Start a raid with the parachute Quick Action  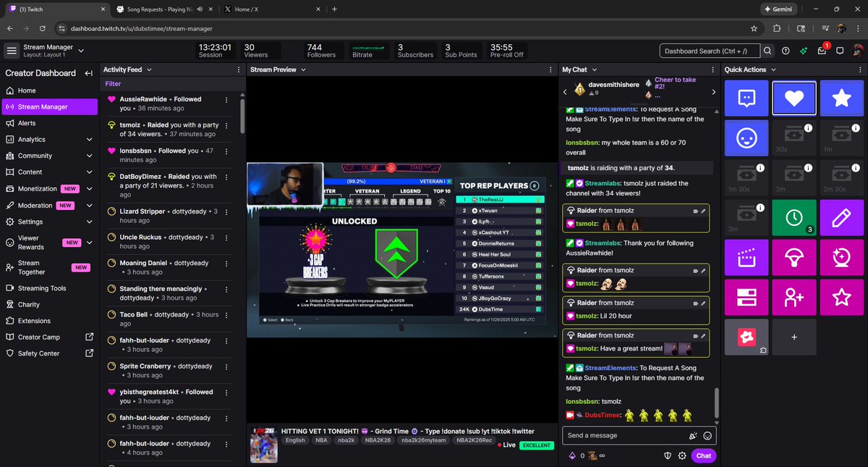(x=794, y=257)
